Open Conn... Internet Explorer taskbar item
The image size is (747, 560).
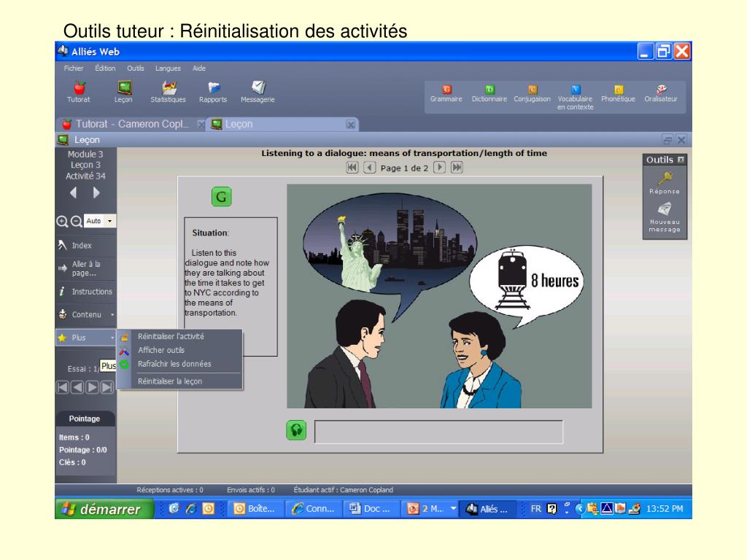click(314, 509)
